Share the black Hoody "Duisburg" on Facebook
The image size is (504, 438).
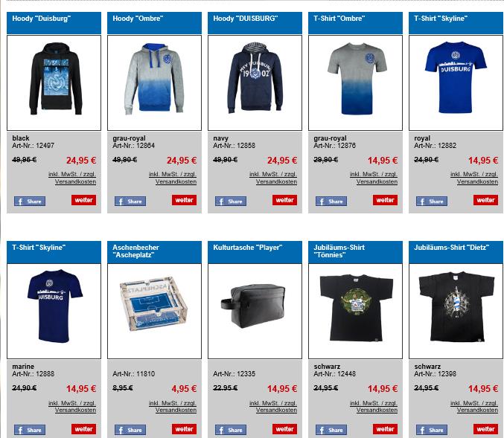pyautogui.click(x=30, y=202)
